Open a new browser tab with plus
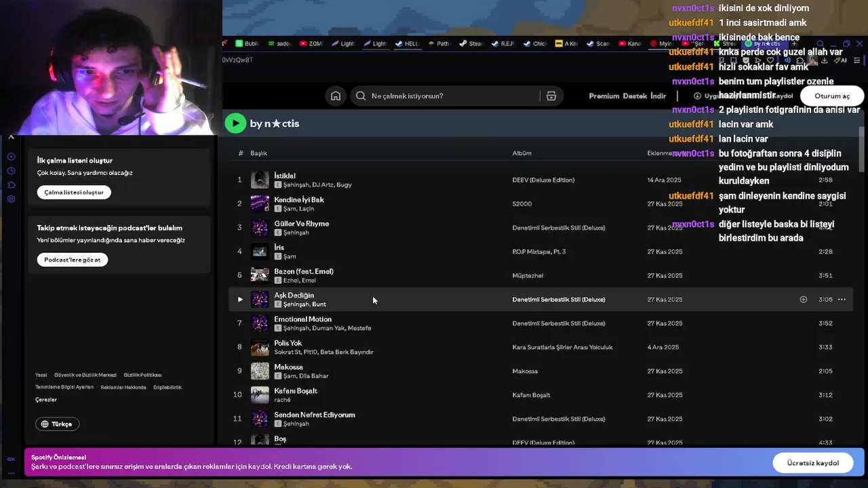This screenshot has width=868, height=488. tap(794, 43)
